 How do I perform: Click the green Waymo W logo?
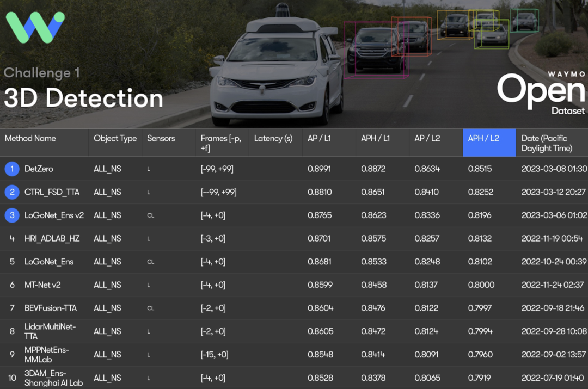35,27
